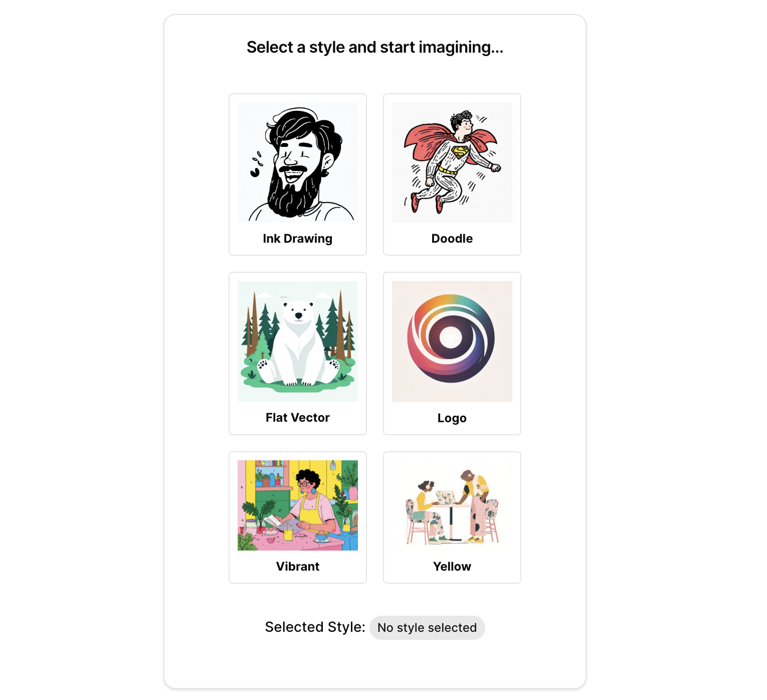Image resolution: width=767 pixels, height=700 pixels.
Task: Click the Yellow style label
Action: coord(452,567)
